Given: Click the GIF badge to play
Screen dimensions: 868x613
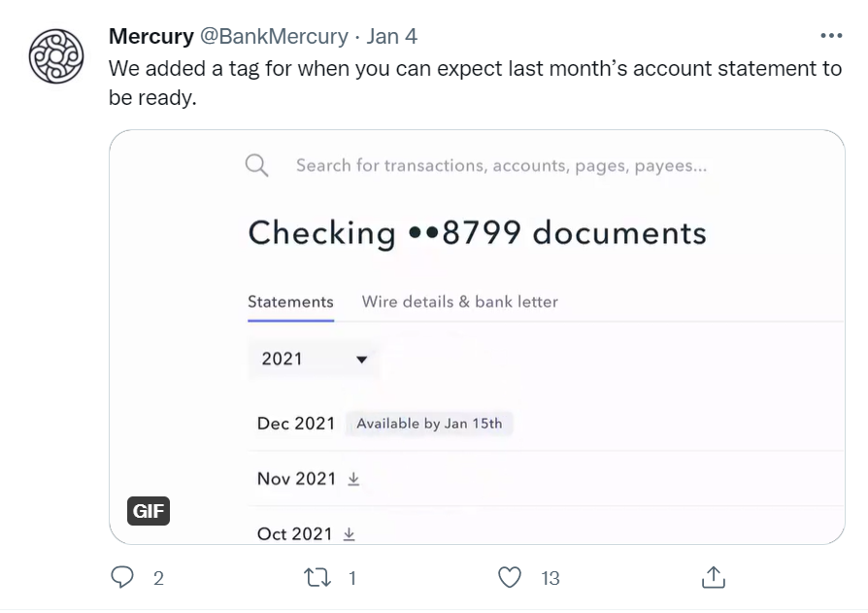Looking at the screenshot, I should [149, 511].
